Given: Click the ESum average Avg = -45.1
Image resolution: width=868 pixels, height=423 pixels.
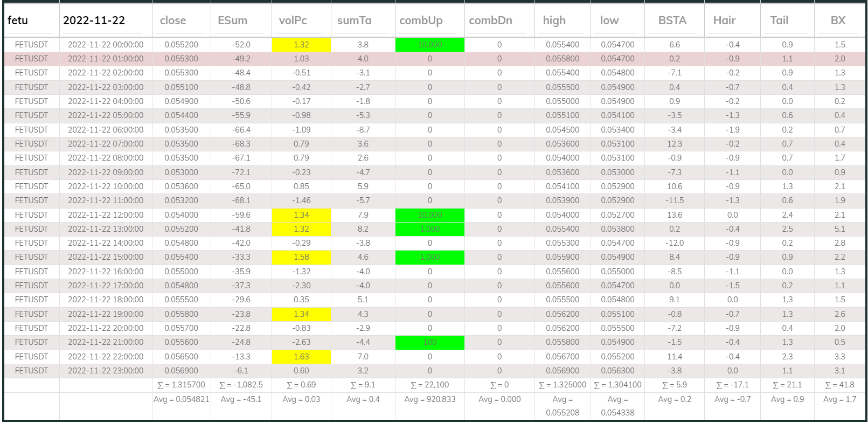Looking at the screenshot, I should [x=241, y=399].
